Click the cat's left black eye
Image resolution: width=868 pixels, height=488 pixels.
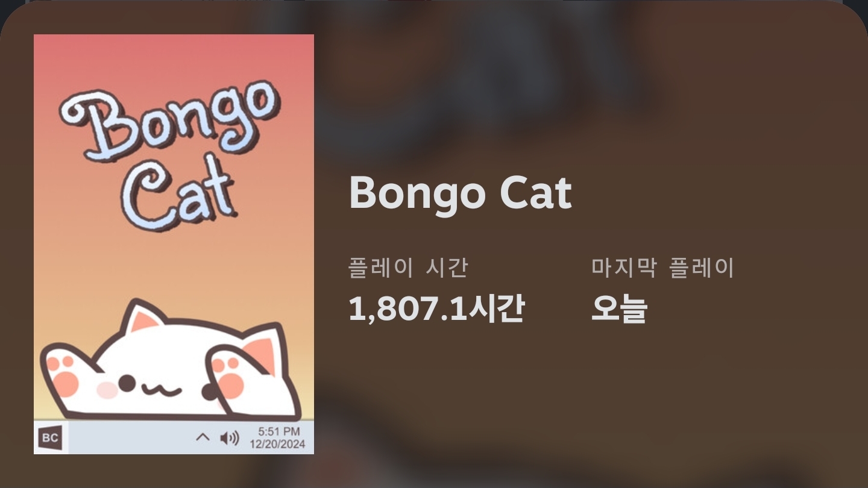[x=127, y=382]
